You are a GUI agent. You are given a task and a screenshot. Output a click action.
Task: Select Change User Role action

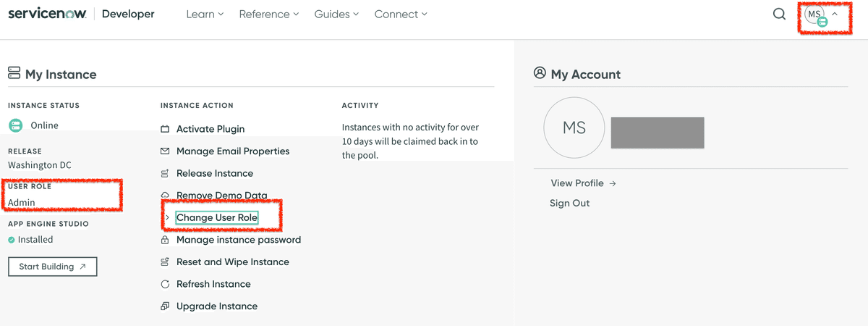217,218
